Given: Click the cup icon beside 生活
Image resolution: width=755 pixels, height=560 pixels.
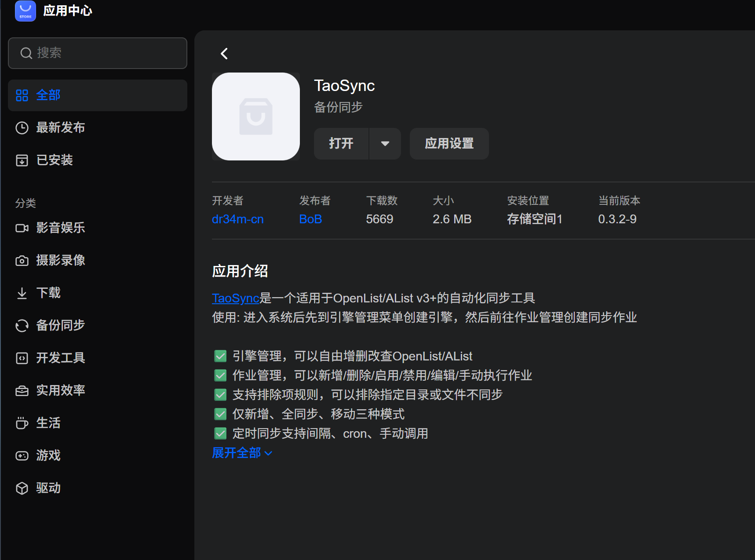Looking at the screenshot, I should (22, 423).
